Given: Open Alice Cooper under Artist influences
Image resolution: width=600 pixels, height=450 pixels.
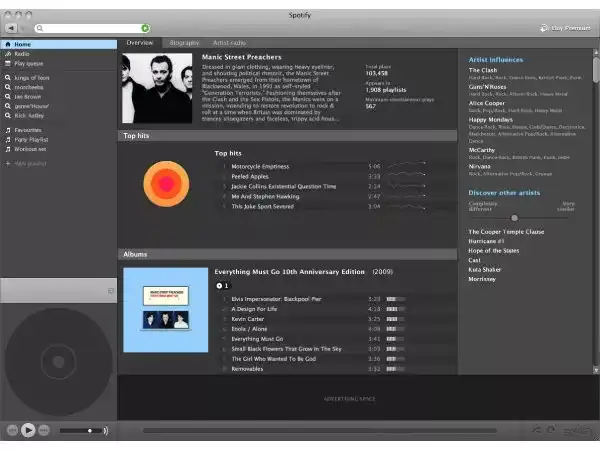Looking at the screenshot, I should (x=487, y=103).
